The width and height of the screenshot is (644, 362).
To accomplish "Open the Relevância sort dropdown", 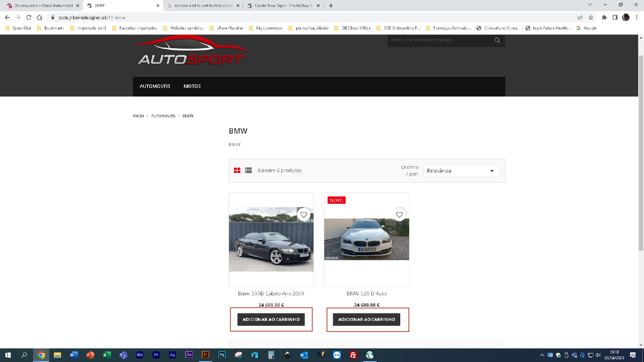I will [x=461, y=171].
